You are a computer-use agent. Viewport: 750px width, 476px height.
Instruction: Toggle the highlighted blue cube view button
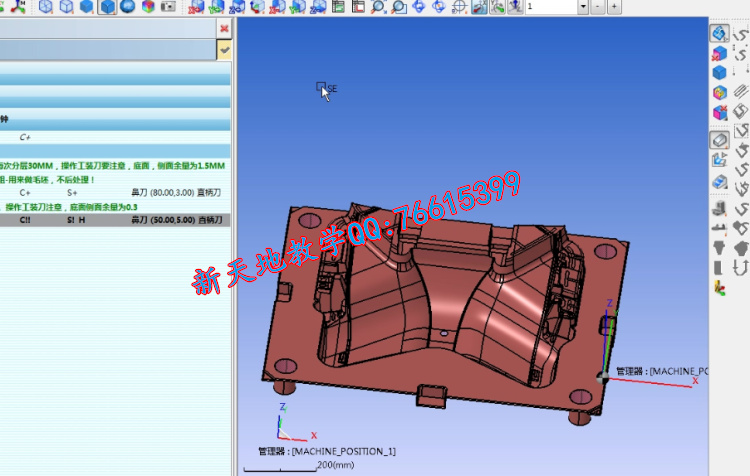pos(107,7)
